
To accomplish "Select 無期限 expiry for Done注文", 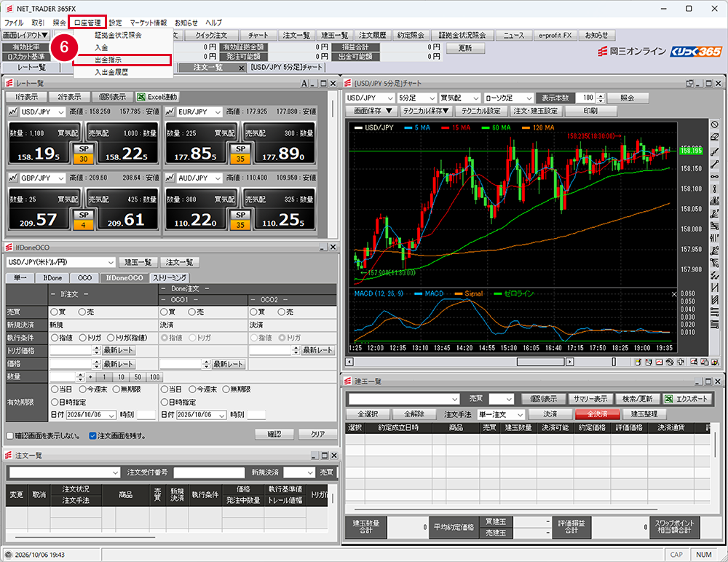I will pyautogui.click(x=226, y=389).
